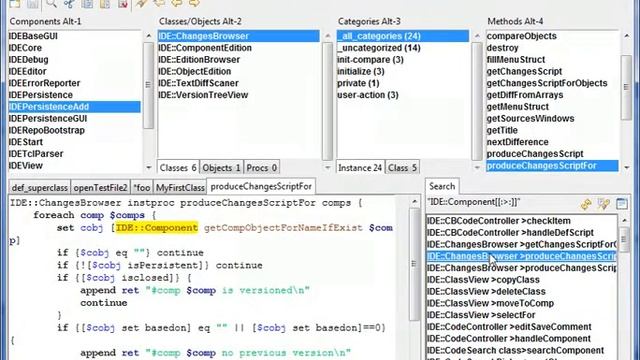Click up arrow of Categories list scrollbar

click(x=477, y=36)
